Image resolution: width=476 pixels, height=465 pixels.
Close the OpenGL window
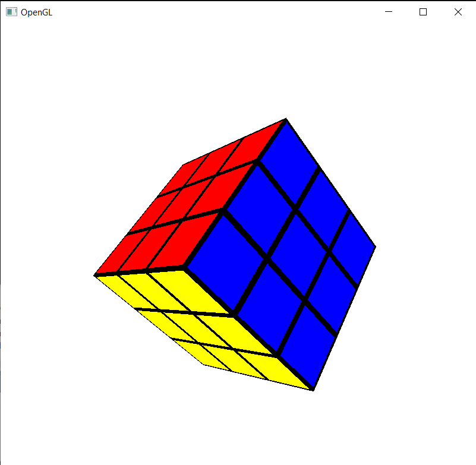tap(458, 12)
